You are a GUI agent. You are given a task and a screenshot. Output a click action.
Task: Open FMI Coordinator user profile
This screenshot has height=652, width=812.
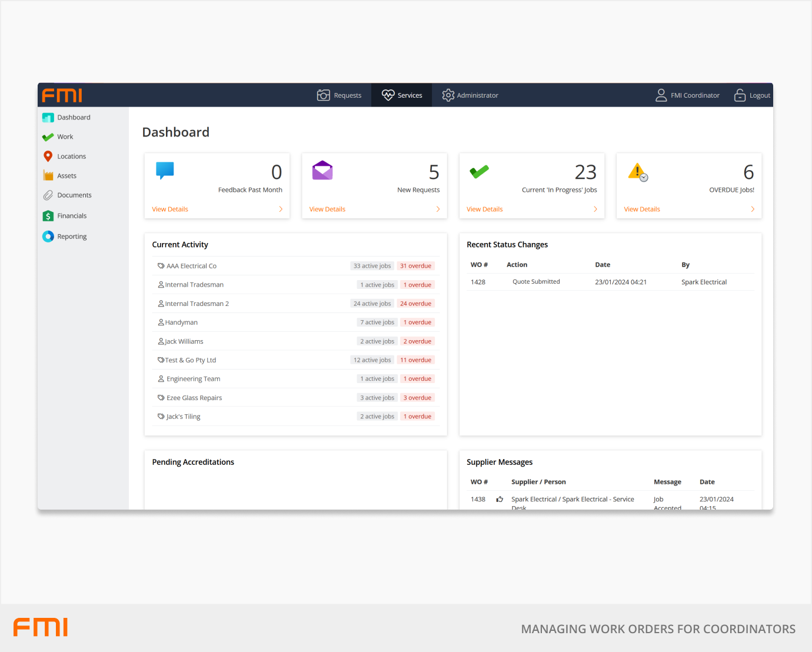click(x=688, y=95)
